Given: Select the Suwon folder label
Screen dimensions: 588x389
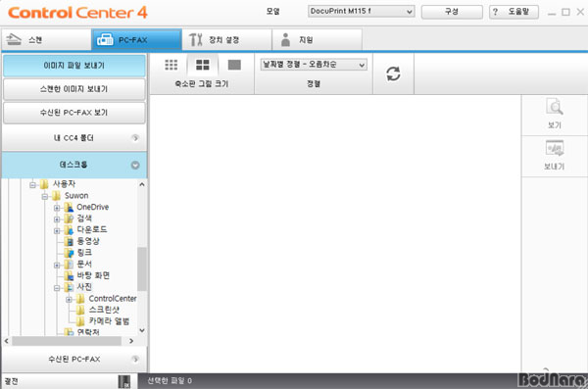Looking at the screenshot, I should (x=76, y=195).
